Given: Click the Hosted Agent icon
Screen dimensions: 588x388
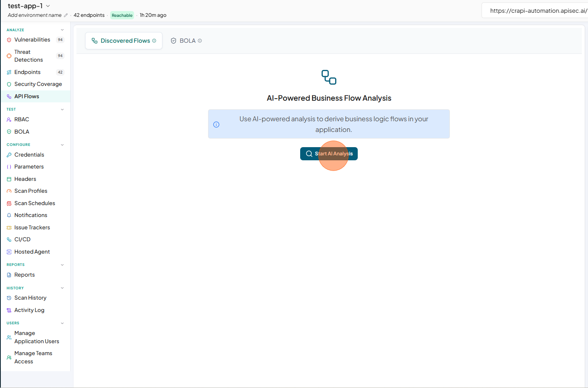Looking at the screenshot, I should point(9,252).
